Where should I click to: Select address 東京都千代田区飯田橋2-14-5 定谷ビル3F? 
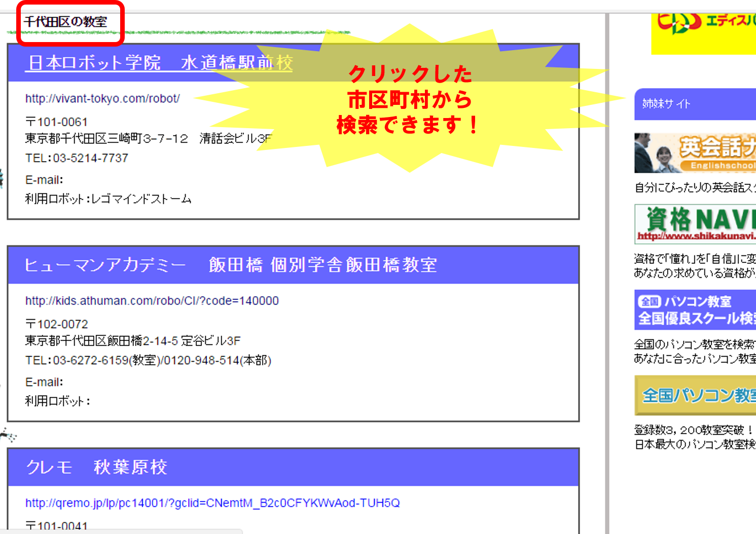pos(133,340)
